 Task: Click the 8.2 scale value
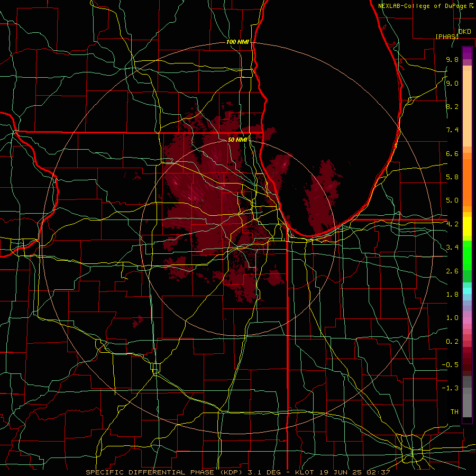pyautogui.click(x=452, y=107)
